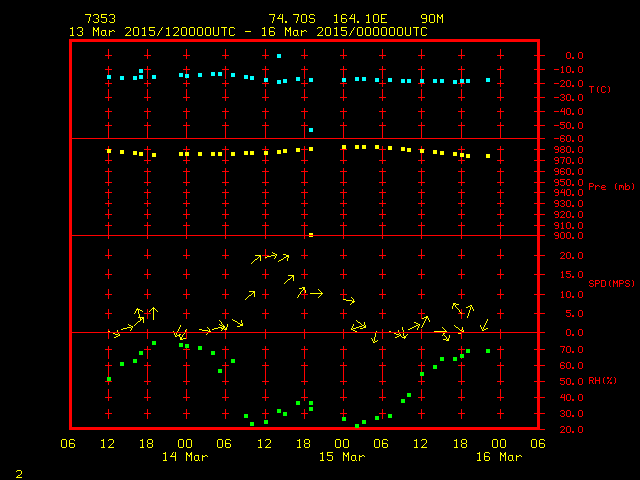Select the leftmost 06 hour label

68,444
